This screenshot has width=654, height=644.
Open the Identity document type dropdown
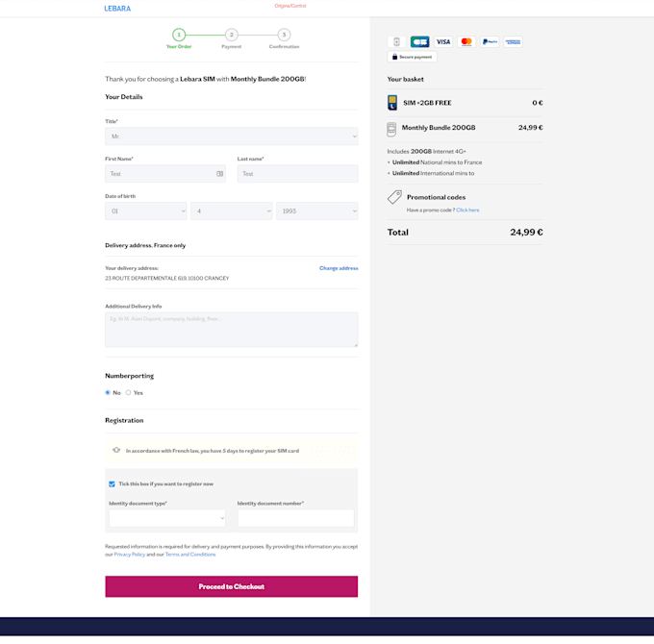[x=167, y=518]
